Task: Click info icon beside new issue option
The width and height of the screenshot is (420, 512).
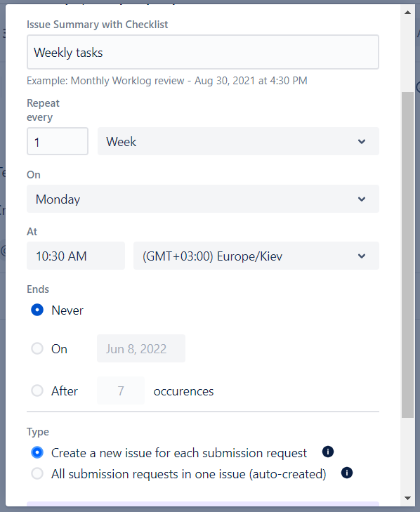Action: (328, 452)
